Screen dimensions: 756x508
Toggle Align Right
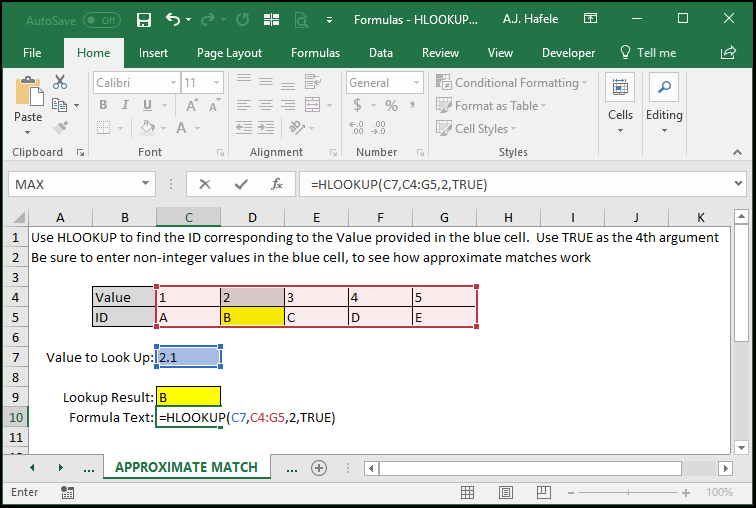(288, 105)
